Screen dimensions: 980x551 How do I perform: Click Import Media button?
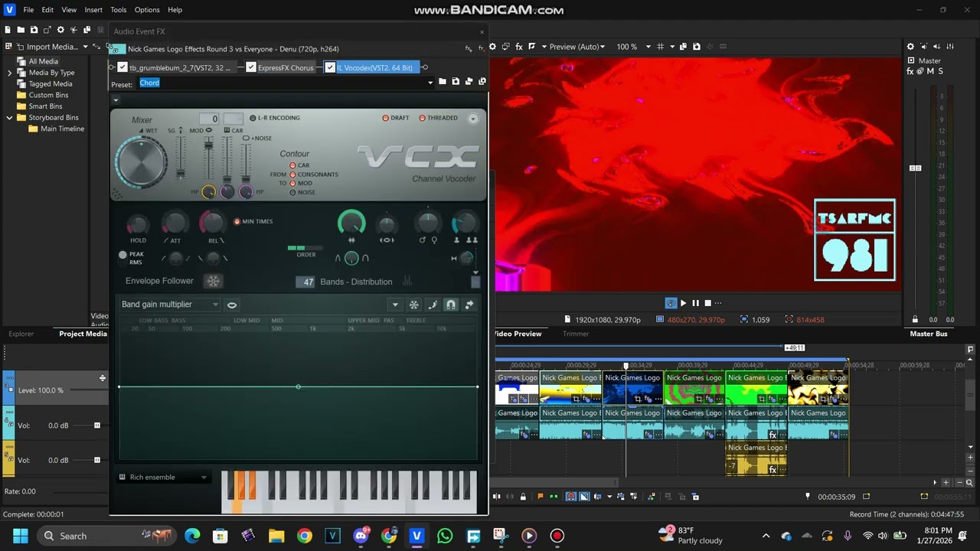[x=47, y=47]
